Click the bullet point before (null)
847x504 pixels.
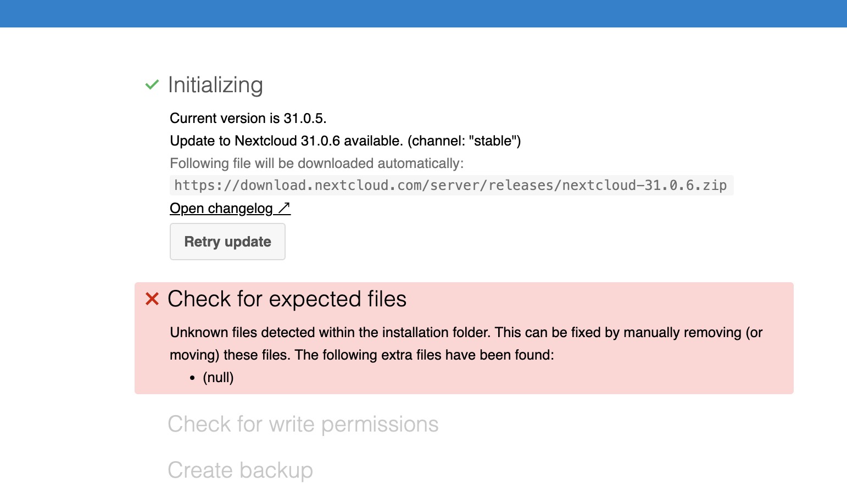(192, 378)
